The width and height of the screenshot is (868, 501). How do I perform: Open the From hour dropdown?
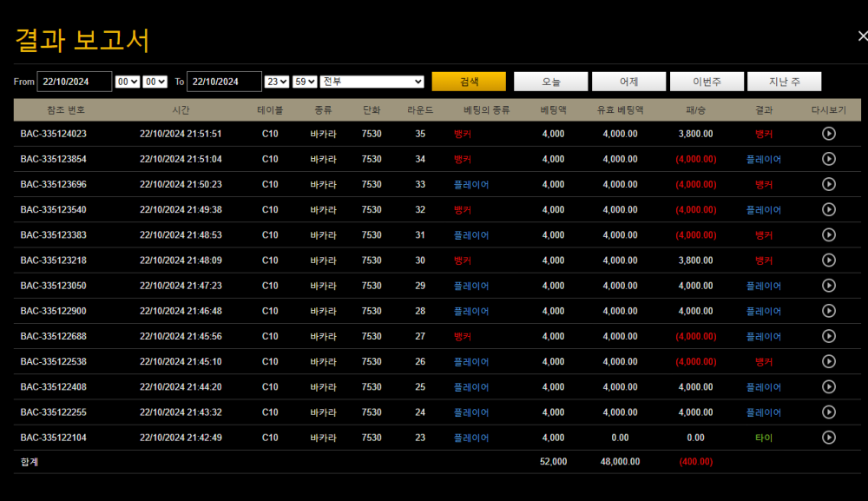127,82
